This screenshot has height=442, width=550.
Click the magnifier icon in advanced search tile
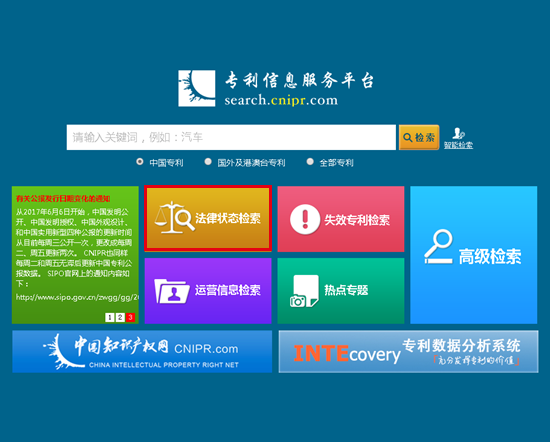pyautogui.click(x=439, y=246)
